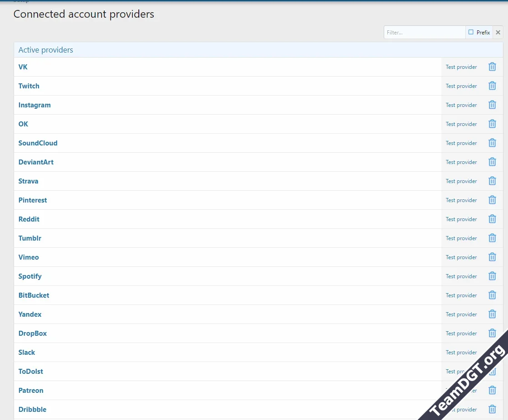Screen dimensions: 508x420
Task: Clear the filter with the X button
Action: (x=498, y=32)
